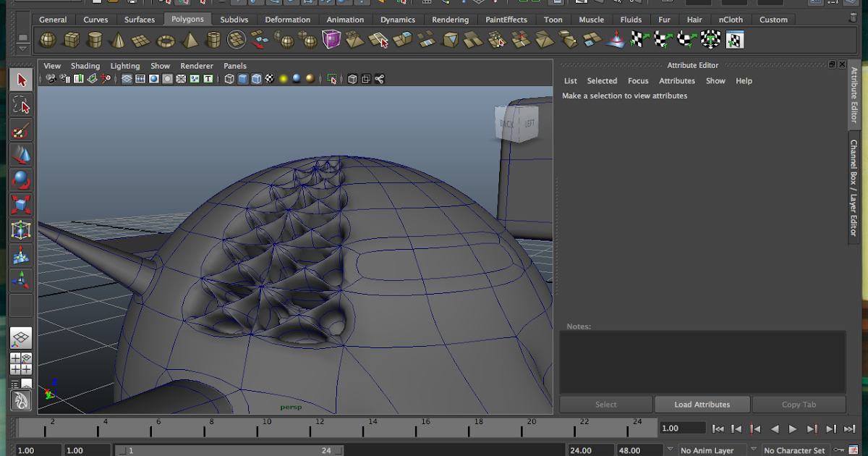Choose the Paint Selection tool
Viewport: 868px width, 456px height.
21,130
